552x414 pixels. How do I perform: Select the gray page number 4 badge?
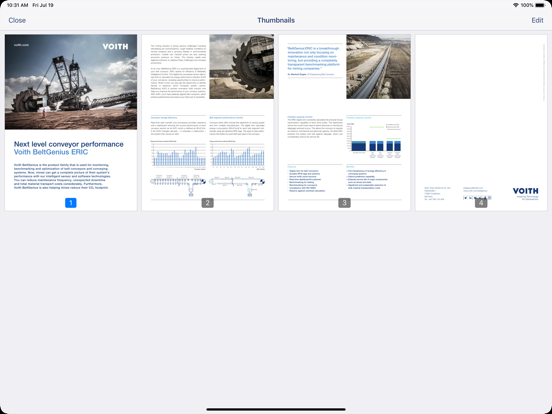point(481,203)
